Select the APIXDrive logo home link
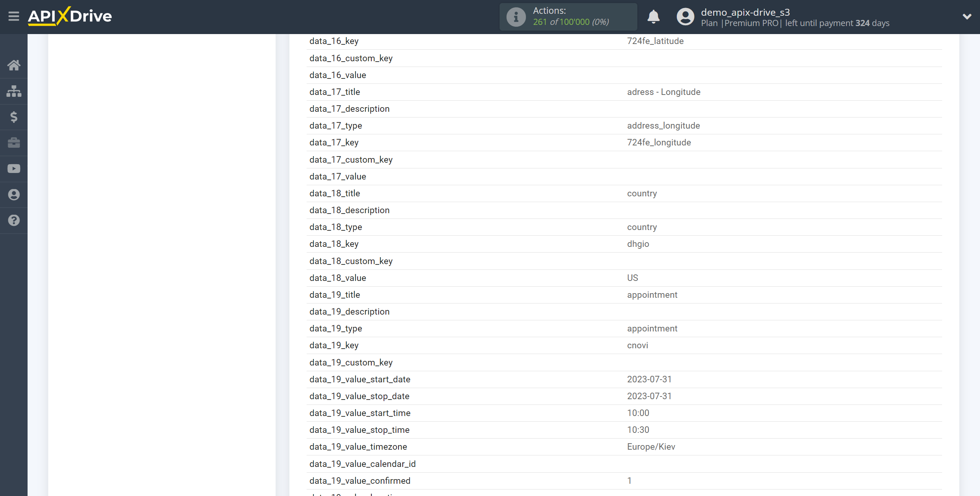 coord(69,16)
